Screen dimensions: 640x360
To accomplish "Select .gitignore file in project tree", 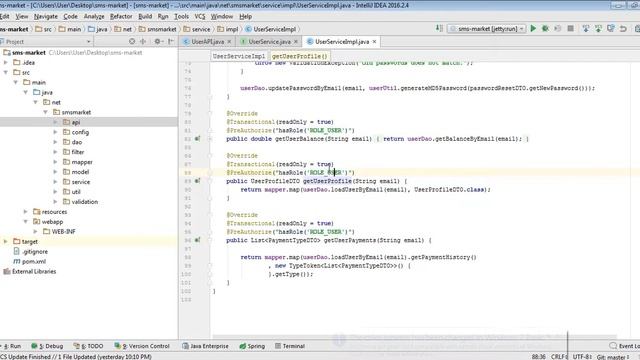I will (x=35, y=251).
